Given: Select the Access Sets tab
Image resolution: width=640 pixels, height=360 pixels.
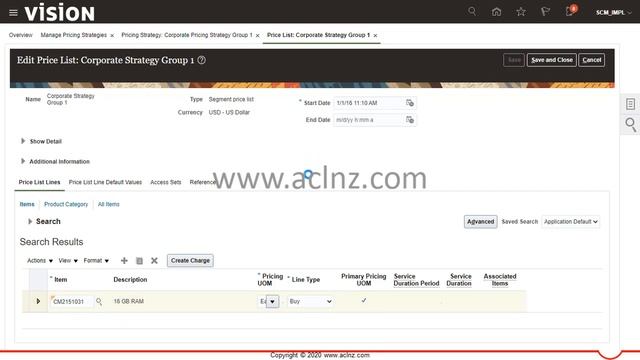Looking at the screenshot, I should point(166,182).
